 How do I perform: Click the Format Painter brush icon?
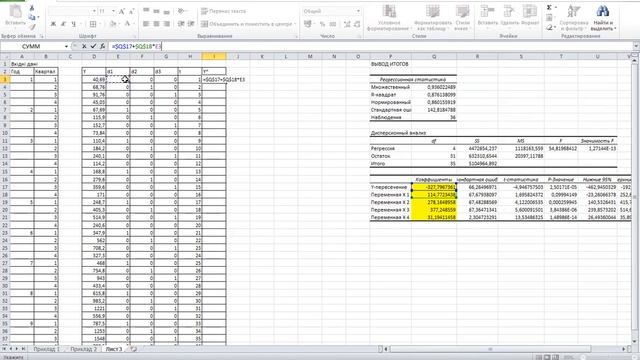coord(32,27)
